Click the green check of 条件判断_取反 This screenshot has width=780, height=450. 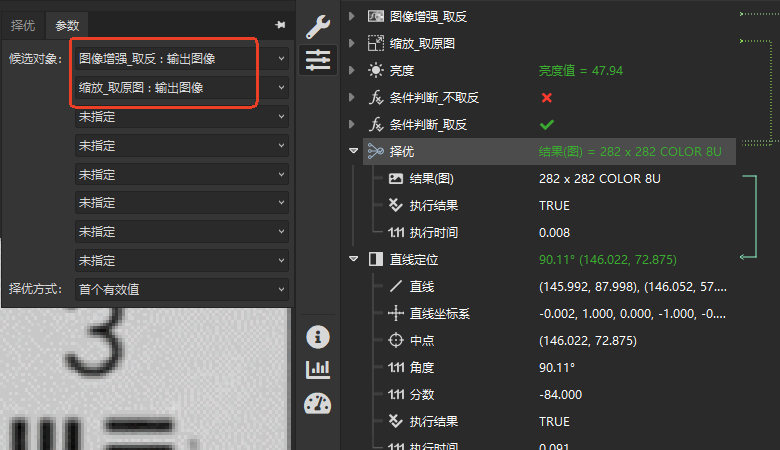[x=547, y=124]
